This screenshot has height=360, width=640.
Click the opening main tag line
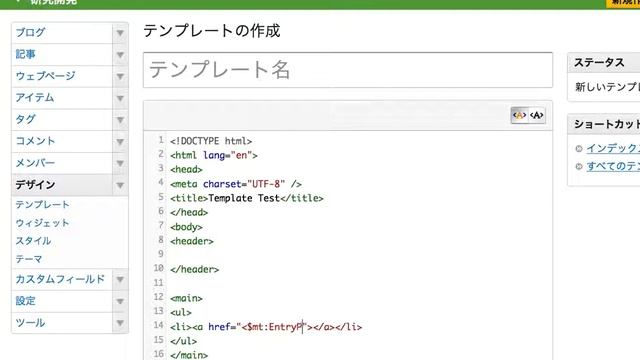186,298
